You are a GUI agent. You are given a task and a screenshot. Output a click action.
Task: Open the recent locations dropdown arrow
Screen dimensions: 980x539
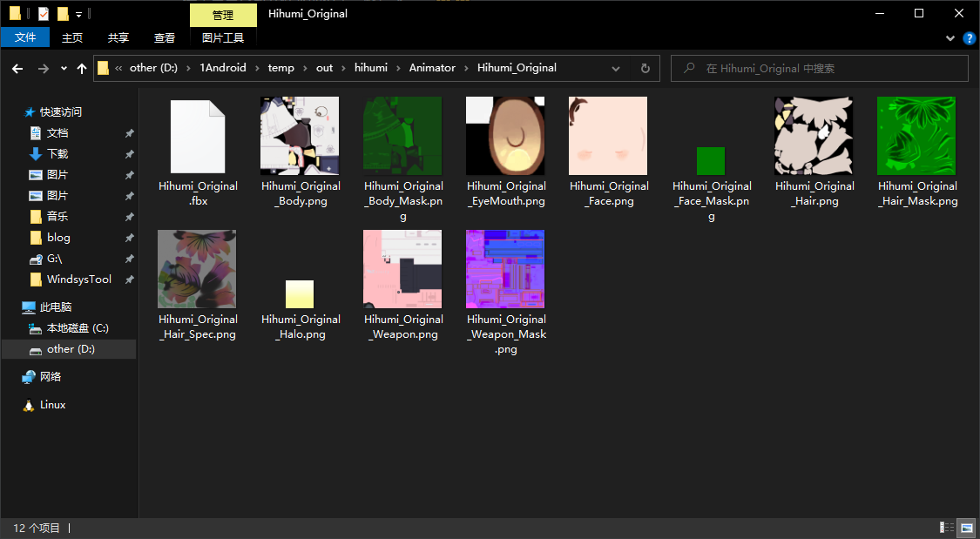(64, 69)
